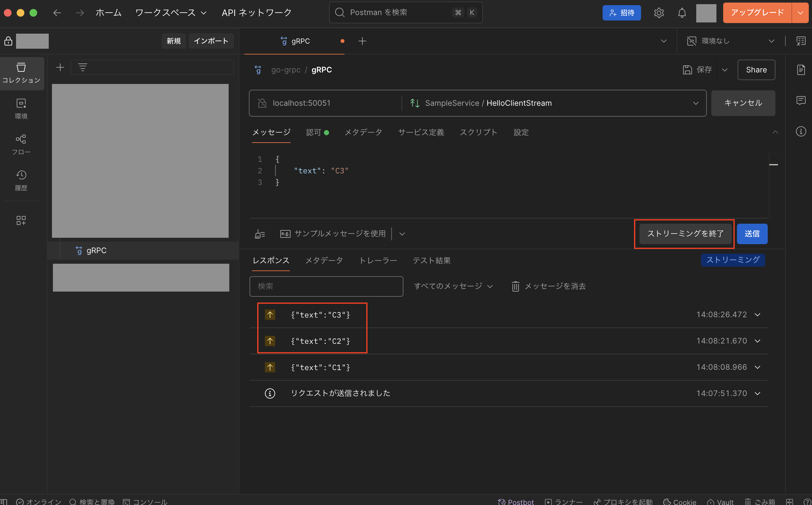The image size is (812, 505).
Task: Expand the リクエストが送信されました row
Action: pos(757,393)
